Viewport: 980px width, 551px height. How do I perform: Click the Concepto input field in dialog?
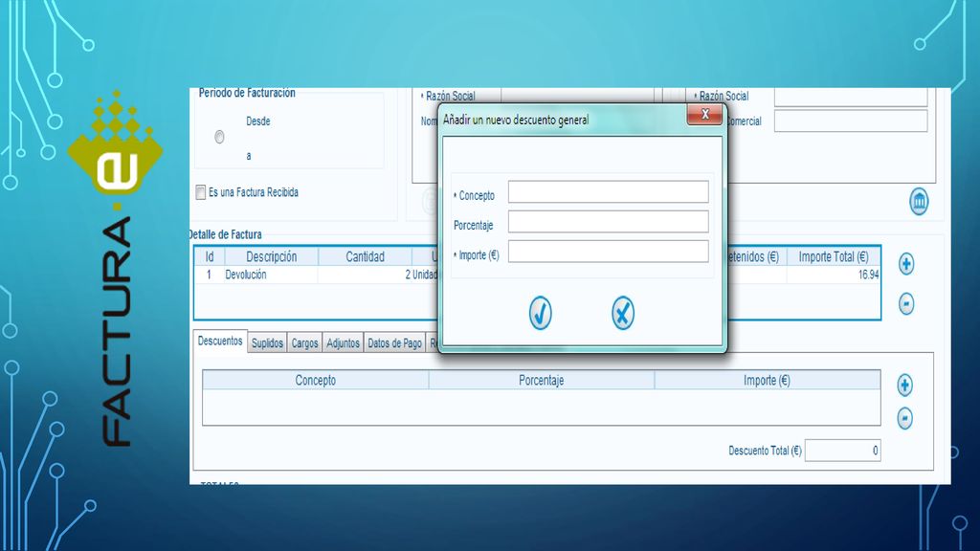[608, 191]
